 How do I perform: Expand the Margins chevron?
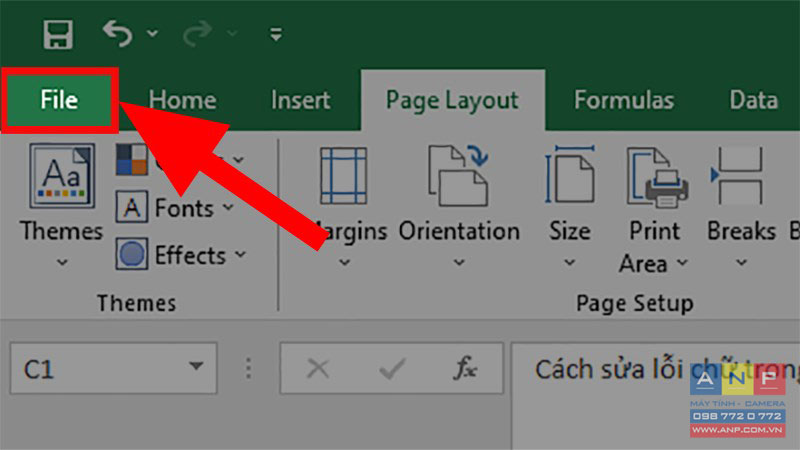click(344, 262)
